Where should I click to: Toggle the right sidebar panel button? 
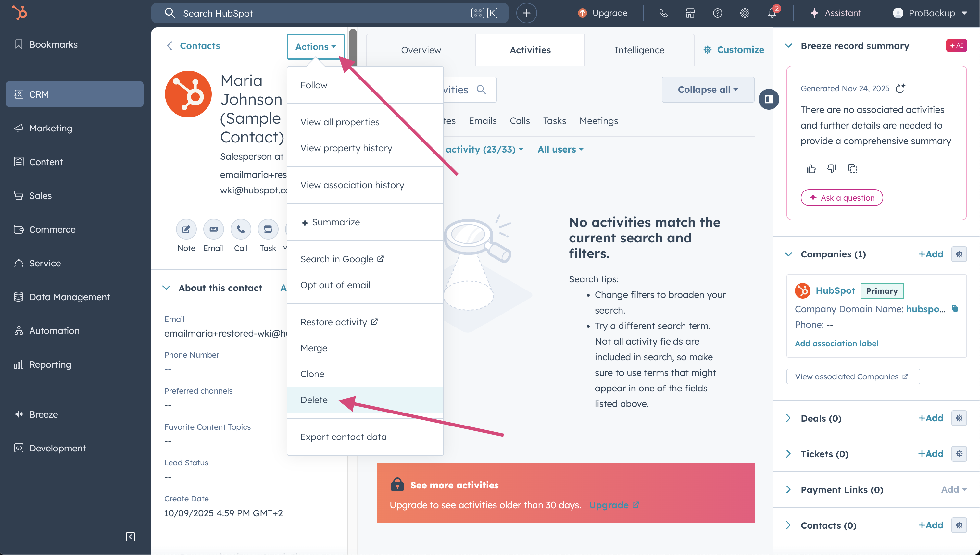[x=768, y=100]
